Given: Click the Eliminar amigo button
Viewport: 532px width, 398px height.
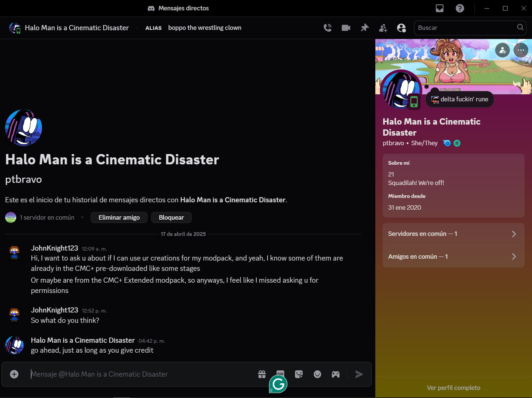Looking at the screenshot, I should pos(119,217).
